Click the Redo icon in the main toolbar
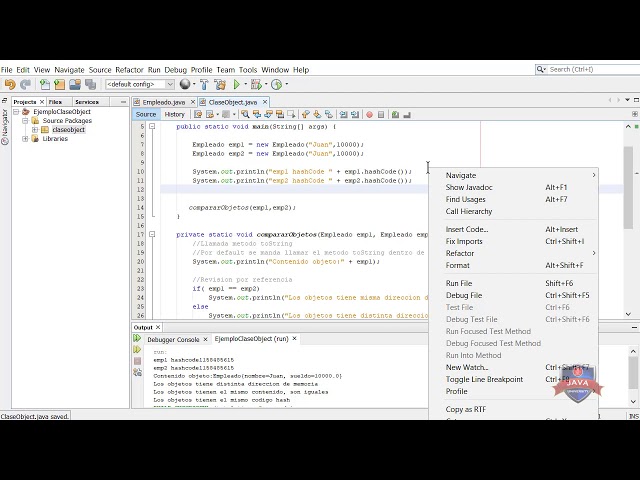 click(x=25, y=84)
